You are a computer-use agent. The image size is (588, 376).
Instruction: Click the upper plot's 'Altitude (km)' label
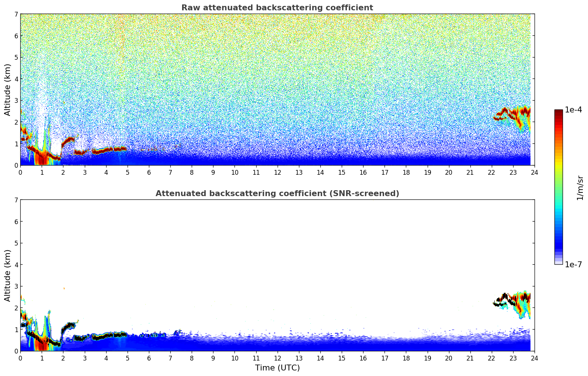coord(7,90)
